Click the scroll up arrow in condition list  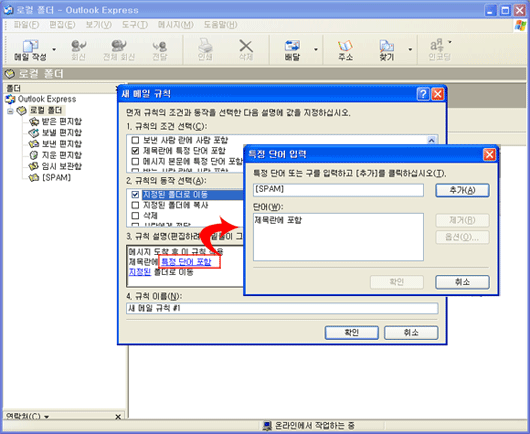431,140
